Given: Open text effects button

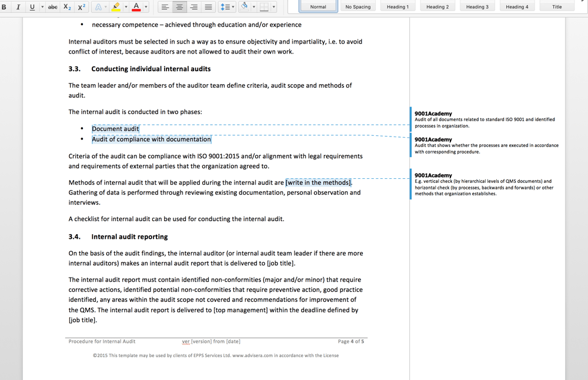Looking at the screenshot, I should point(98,6).
